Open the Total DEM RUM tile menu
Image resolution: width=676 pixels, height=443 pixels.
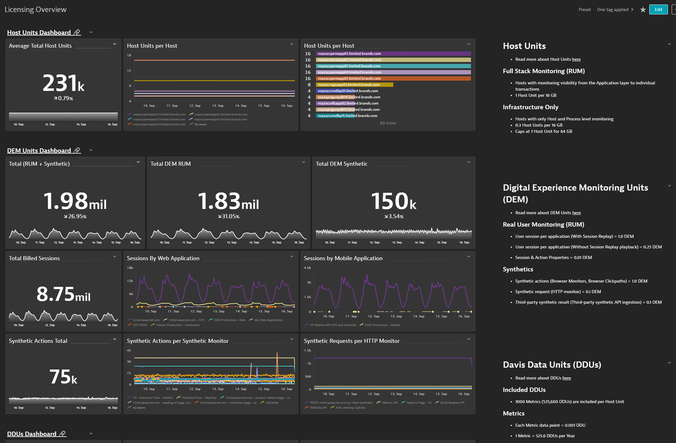tap(292, 163)
